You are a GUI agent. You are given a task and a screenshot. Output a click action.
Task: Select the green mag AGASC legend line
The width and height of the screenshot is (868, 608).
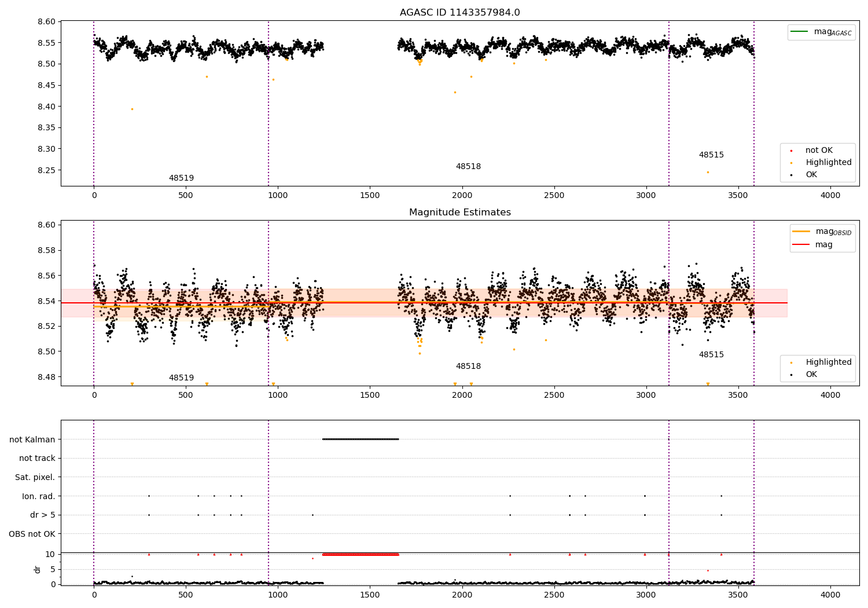800,32
